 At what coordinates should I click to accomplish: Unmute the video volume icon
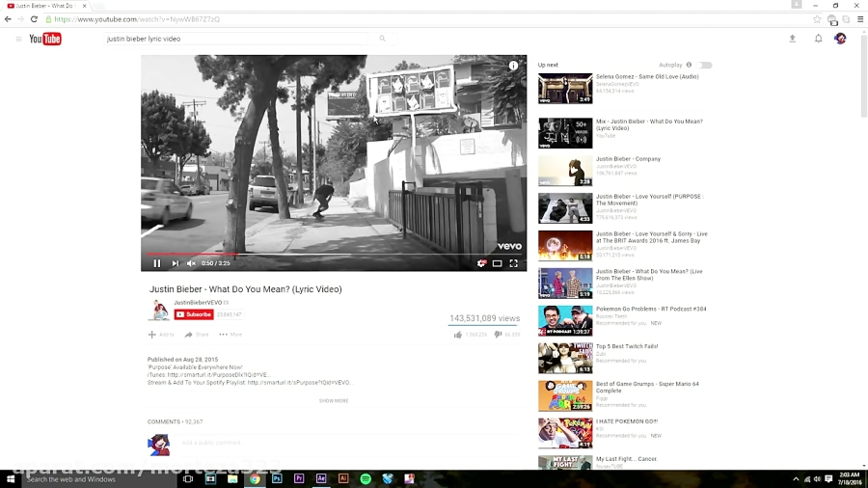191,263
